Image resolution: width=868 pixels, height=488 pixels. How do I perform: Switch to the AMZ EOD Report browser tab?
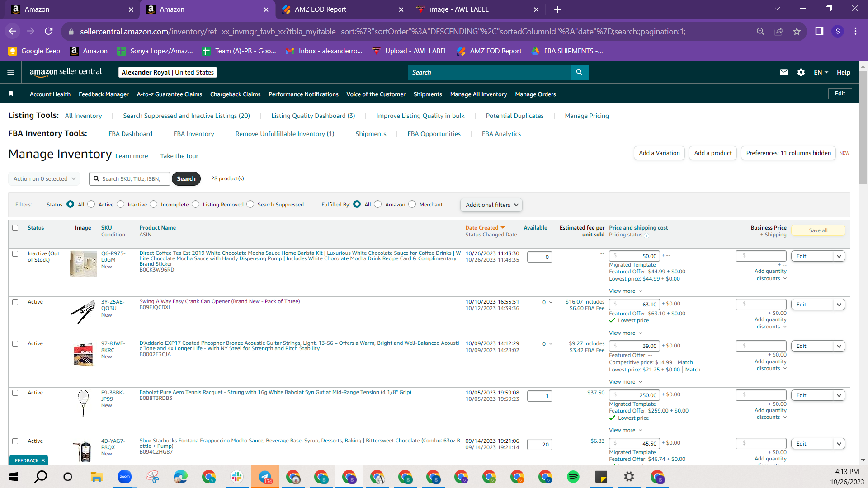(342, 9)
